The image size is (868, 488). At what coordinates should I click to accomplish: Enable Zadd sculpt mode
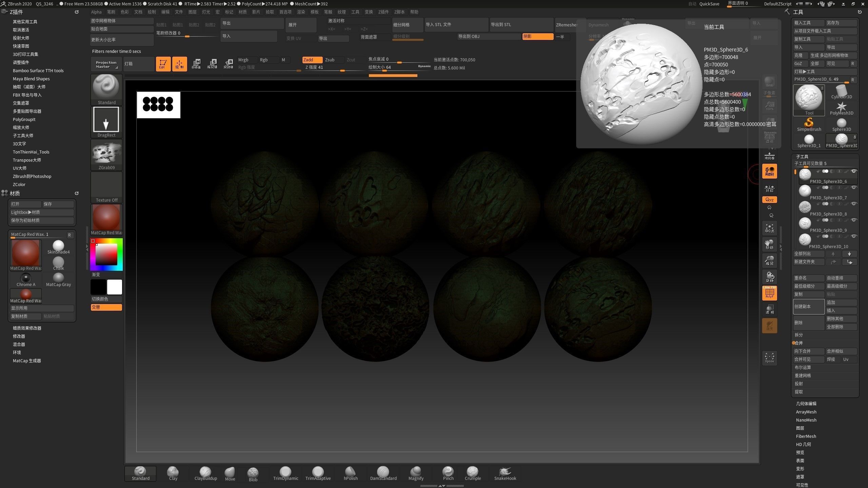(x=312, y=60)
